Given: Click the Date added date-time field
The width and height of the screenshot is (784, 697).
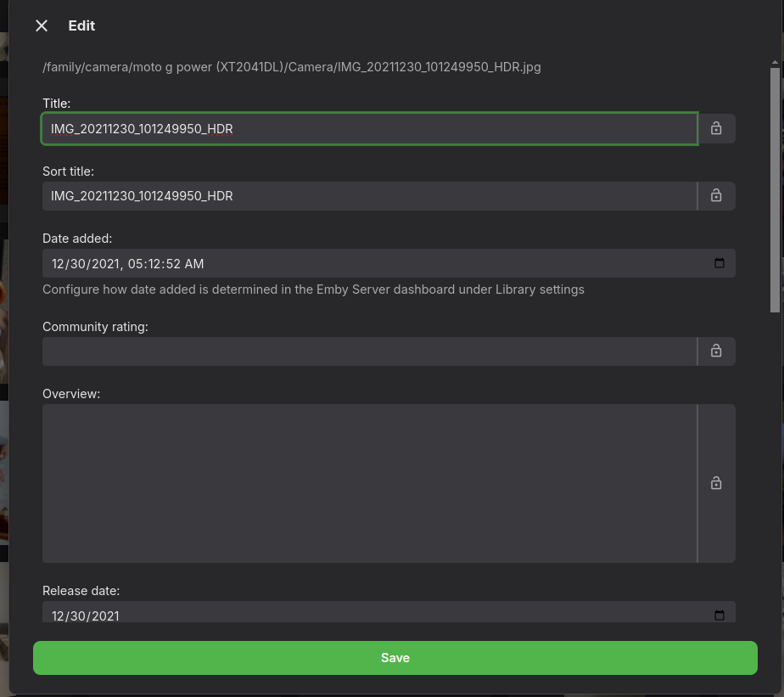Looking at the screenshot, I should tap(339, 263).
